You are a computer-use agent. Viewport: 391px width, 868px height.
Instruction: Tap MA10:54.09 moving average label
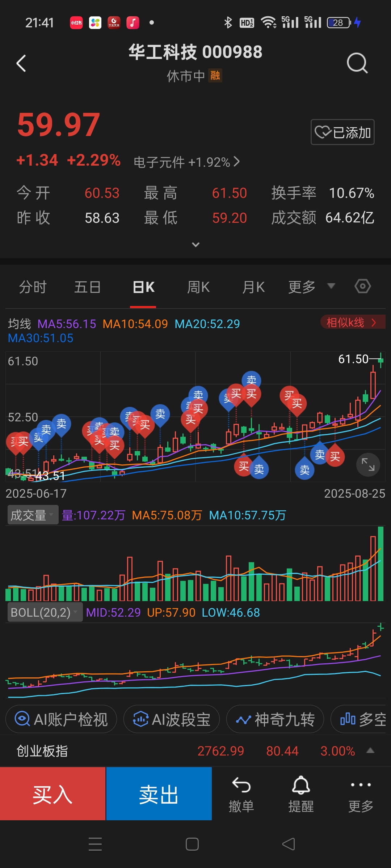(x=135, y=324)
